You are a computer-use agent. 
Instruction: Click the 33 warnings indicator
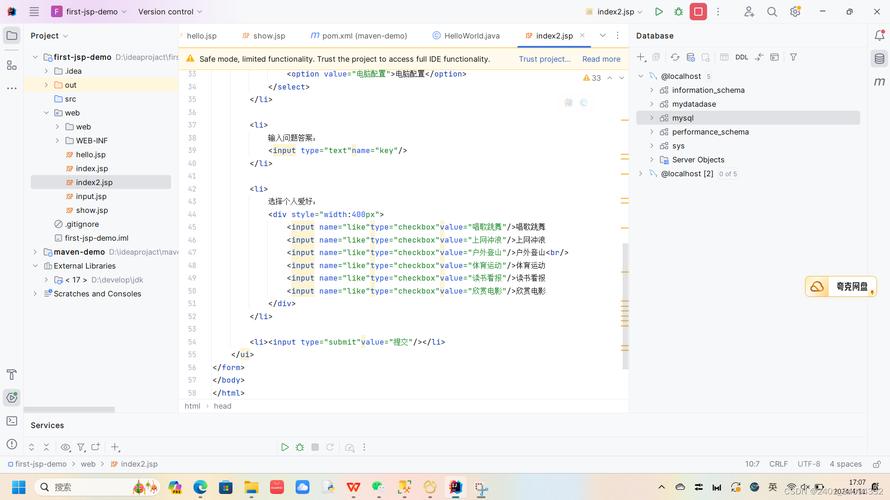592,78
